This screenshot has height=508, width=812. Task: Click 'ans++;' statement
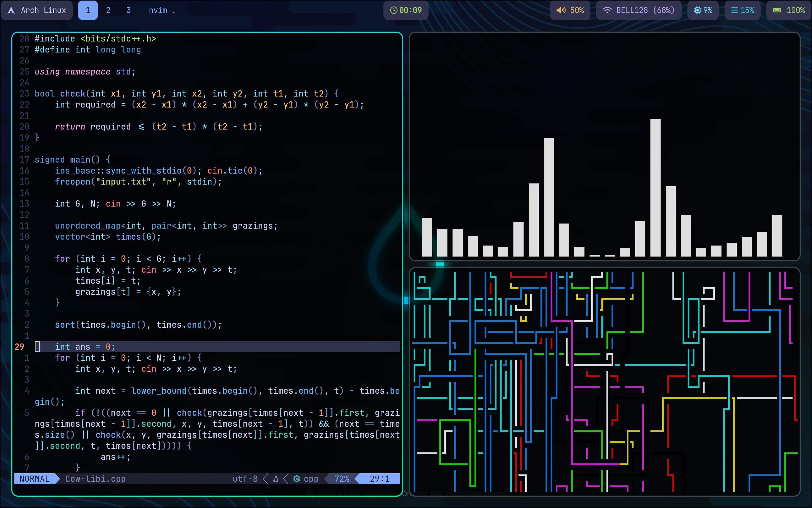click(x=115, y=457)
